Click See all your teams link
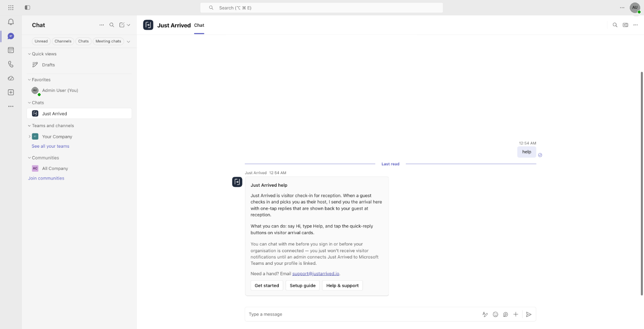The height and width of the screenshot is (329, 644). point(50,146)
